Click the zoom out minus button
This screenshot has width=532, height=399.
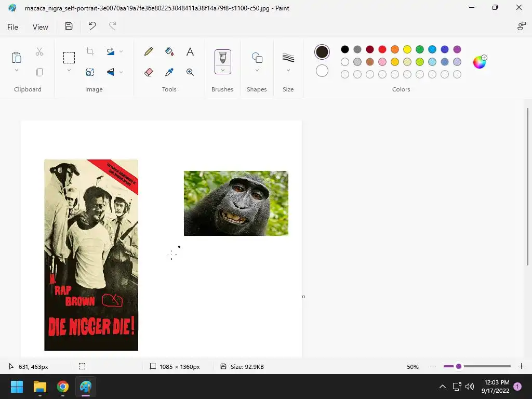[x=433, y=366]
